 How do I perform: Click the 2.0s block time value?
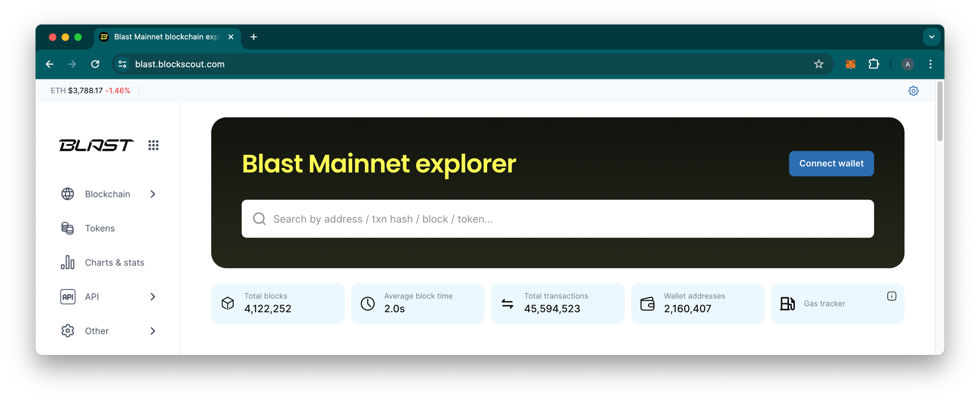pos(394,309)
